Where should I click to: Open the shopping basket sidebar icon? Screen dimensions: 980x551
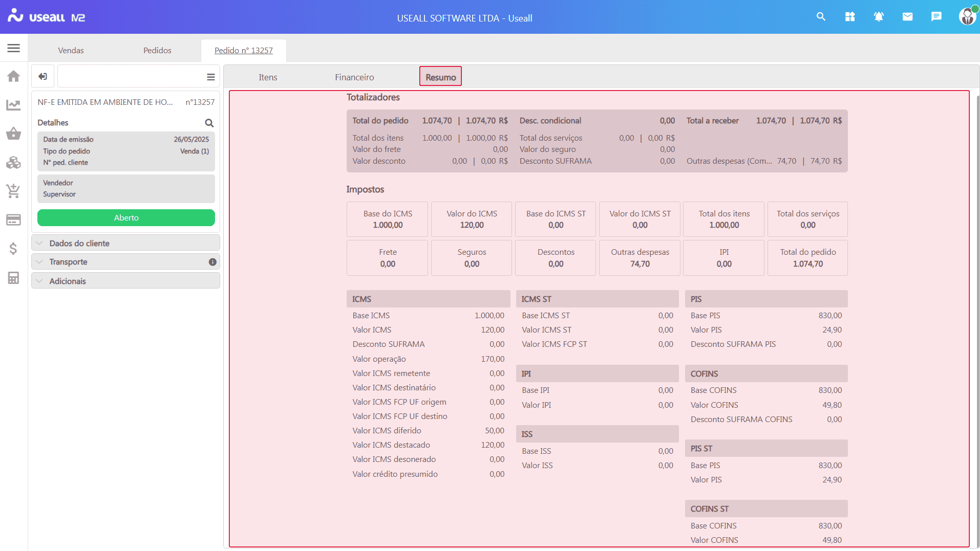(14, 134)
